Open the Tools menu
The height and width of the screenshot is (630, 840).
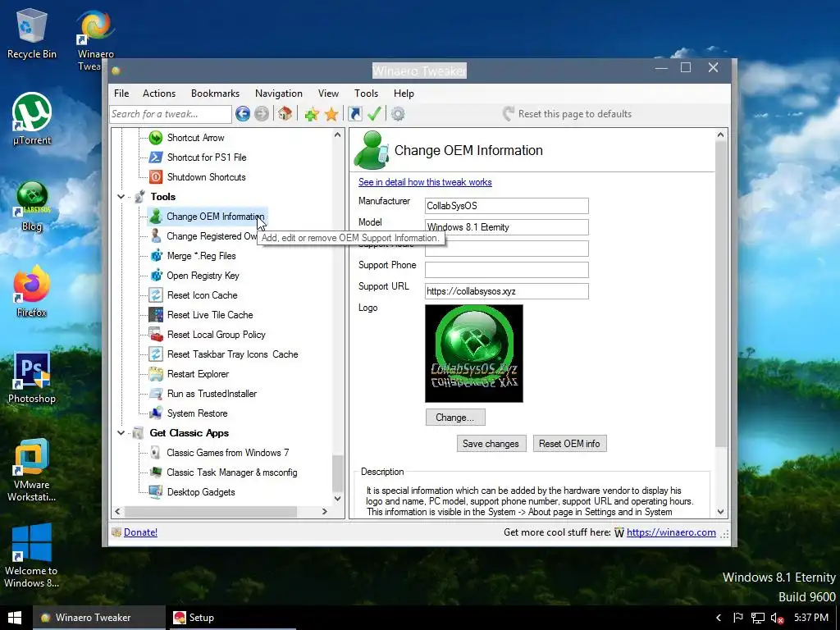coord(367,94)
